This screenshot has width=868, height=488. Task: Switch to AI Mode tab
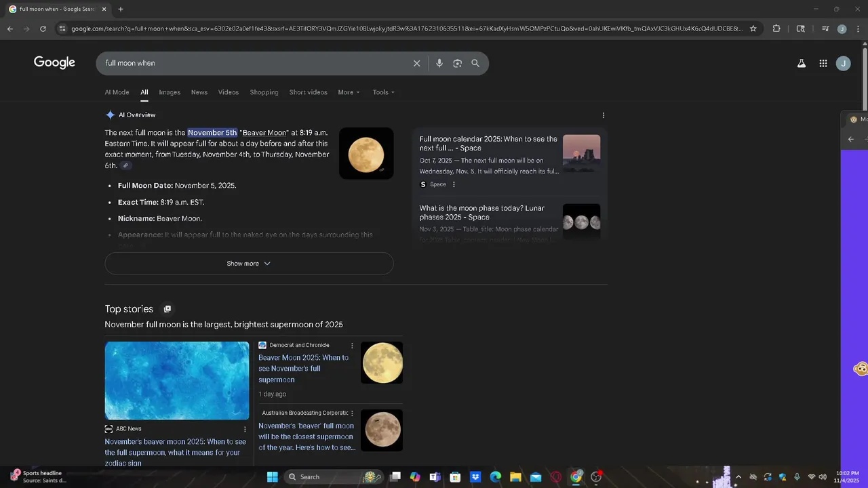(117, 92)
